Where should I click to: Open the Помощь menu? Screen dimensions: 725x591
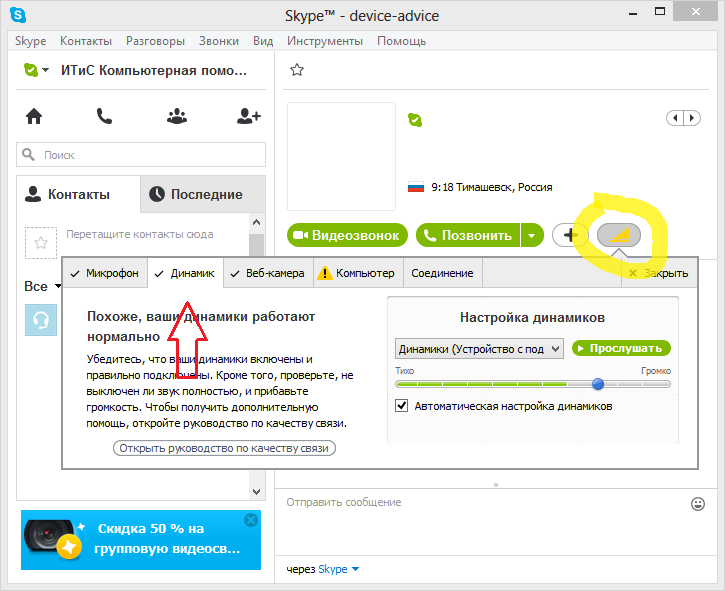pyautogui.click(x=401, y=41)
